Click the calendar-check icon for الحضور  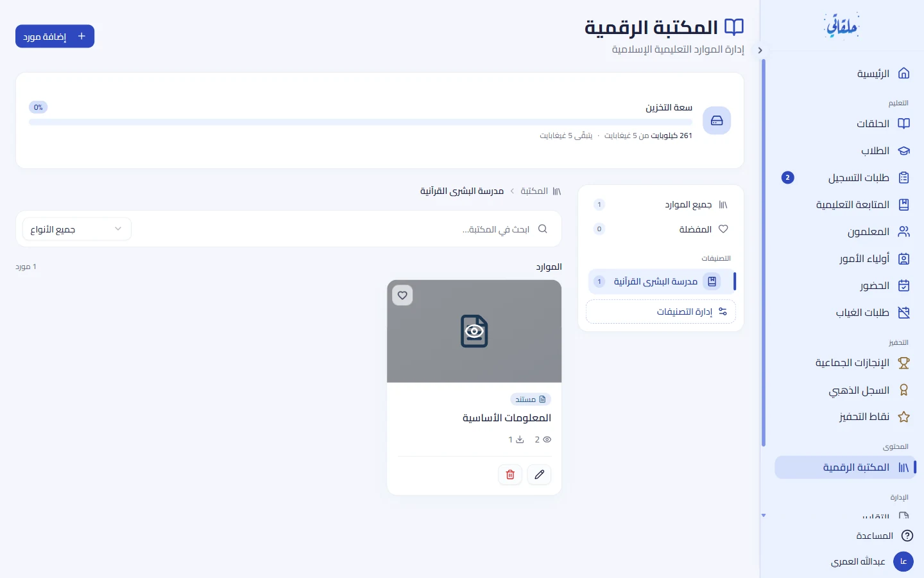pyautogui.click(x=903, y=286)
